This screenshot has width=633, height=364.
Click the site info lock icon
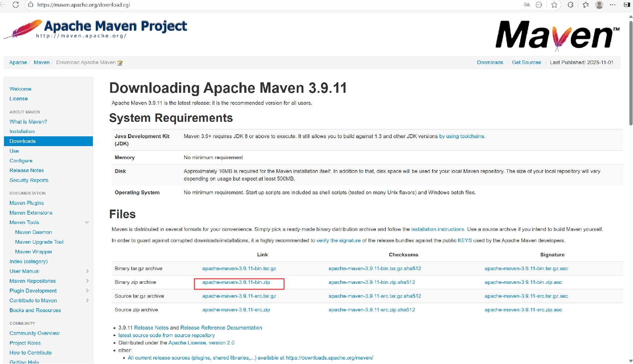point(31,5)
